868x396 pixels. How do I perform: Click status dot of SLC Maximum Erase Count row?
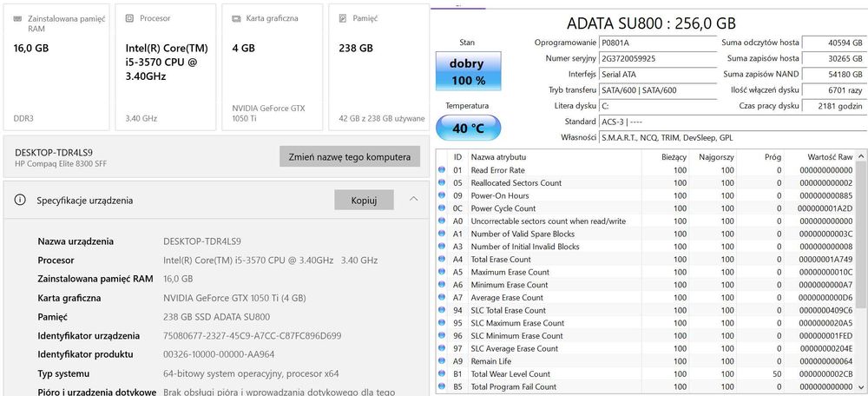442,323
